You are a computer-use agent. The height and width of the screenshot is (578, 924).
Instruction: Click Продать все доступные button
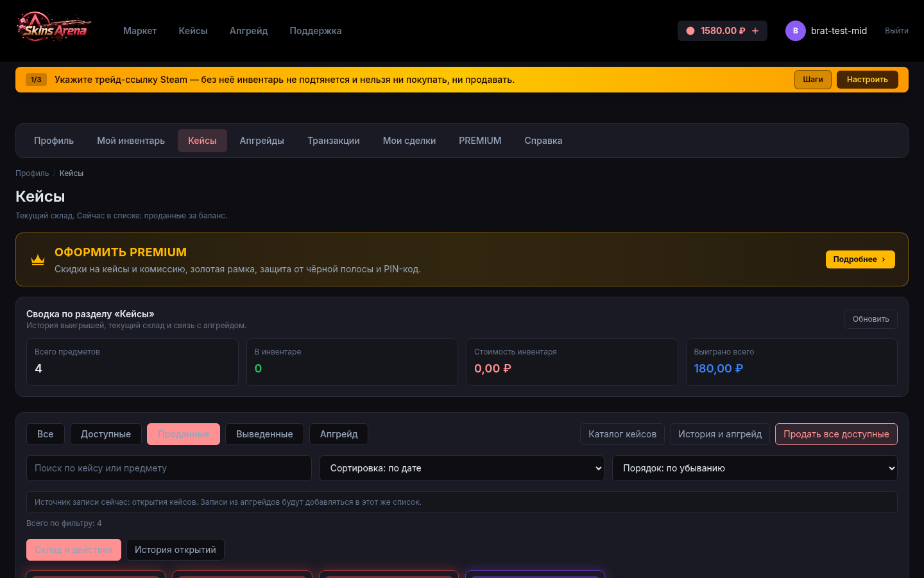pos(836,434)
